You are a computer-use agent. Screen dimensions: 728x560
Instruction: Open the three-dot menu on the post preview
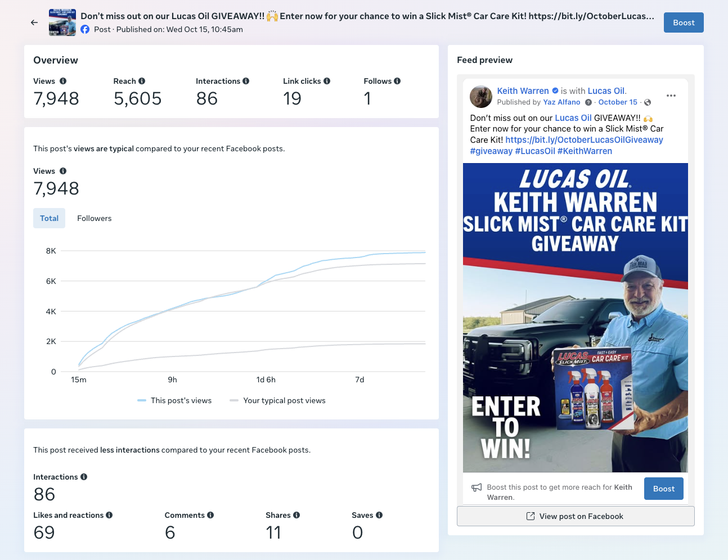pos(671,96)
